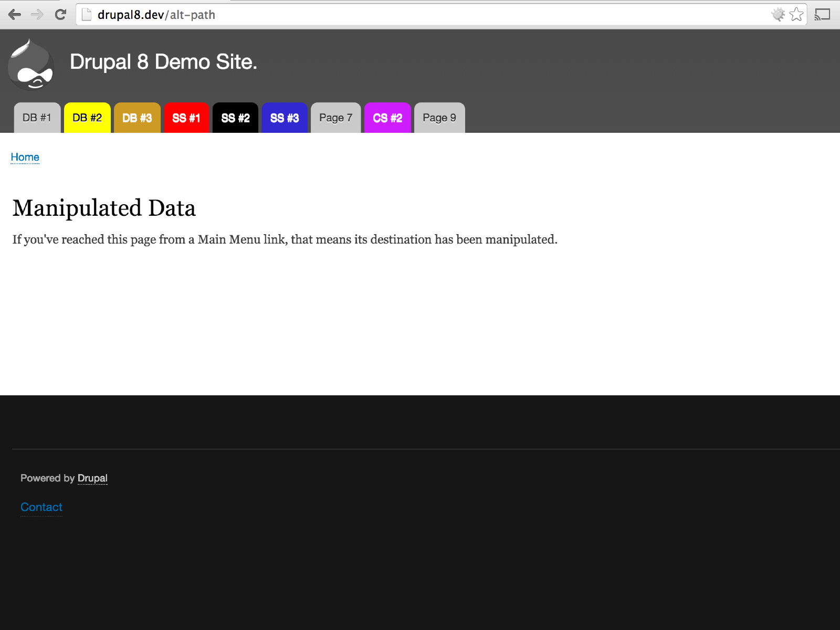Open the black SS #2 tab
Viewport: 840px width, 630px height.
coord(235,118)
